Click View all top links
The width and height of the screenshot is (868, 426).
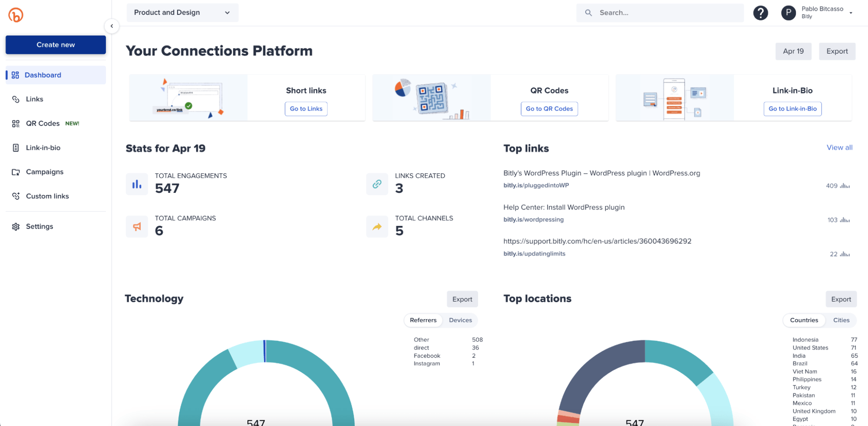click(x=839, y=148)
